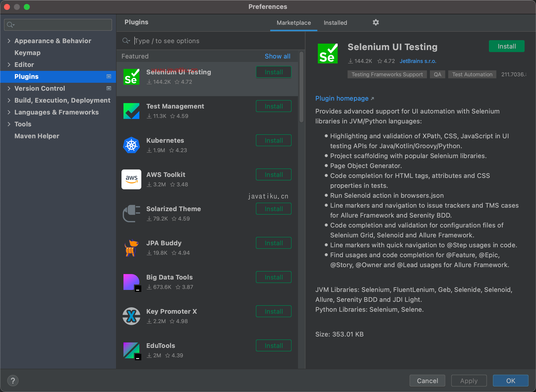Confirm with the OK button
Screen dimensions: 536x392
click(510, 381)
